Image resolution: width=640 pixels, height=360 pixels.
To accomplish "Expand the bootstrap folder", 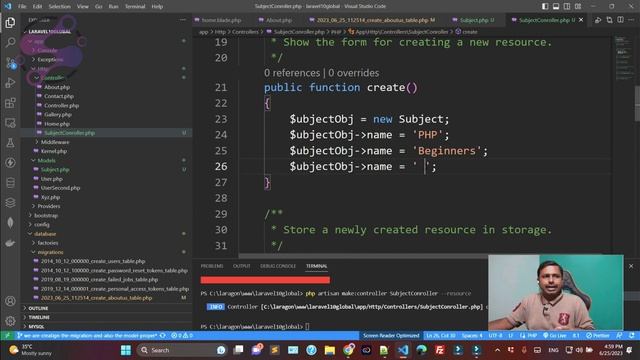I will [46, 216].
